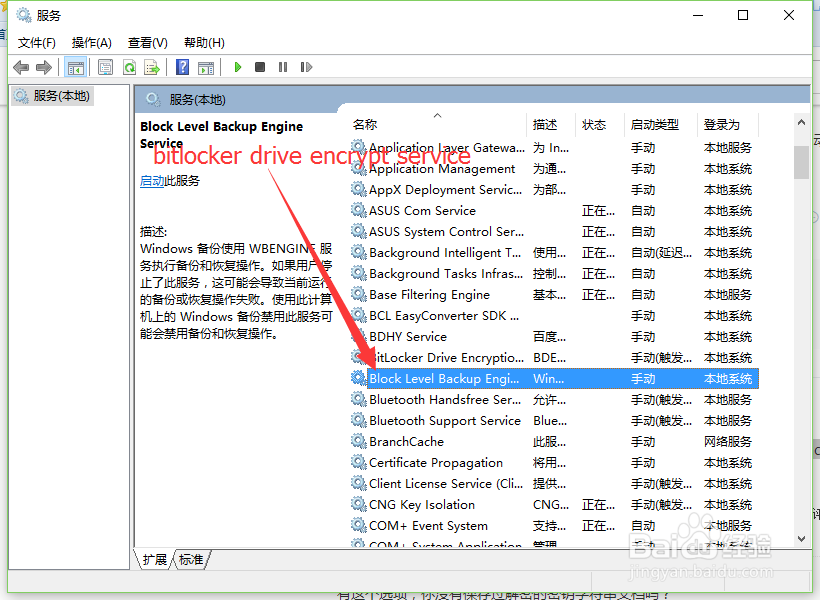
Task: Click gear icon of COM+ Event System
Action: 358,525
